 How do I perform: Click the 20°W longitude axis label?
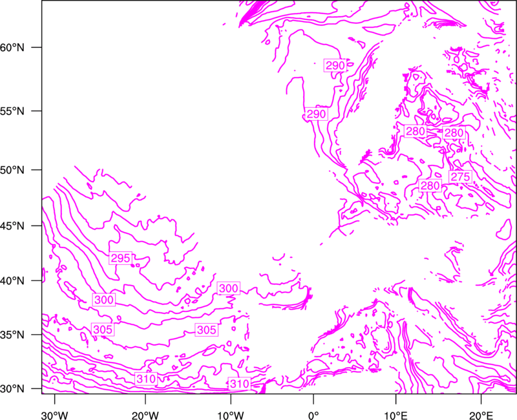[145, 415]
